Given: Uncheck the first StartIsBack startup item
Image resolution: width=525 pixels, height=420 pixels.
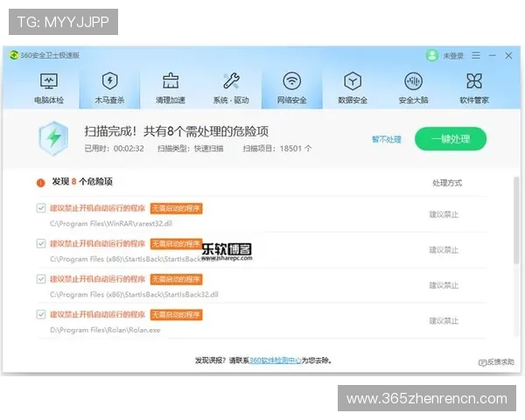Looking at the screenshot, I should [41, 243].
